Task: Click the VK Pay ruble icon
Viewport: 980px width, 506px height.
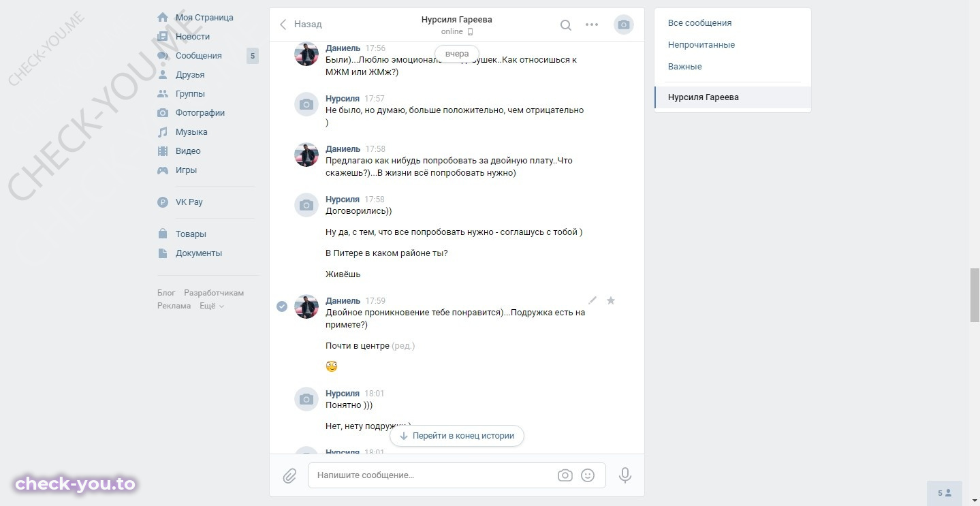Action: click(x=163, y=202)
